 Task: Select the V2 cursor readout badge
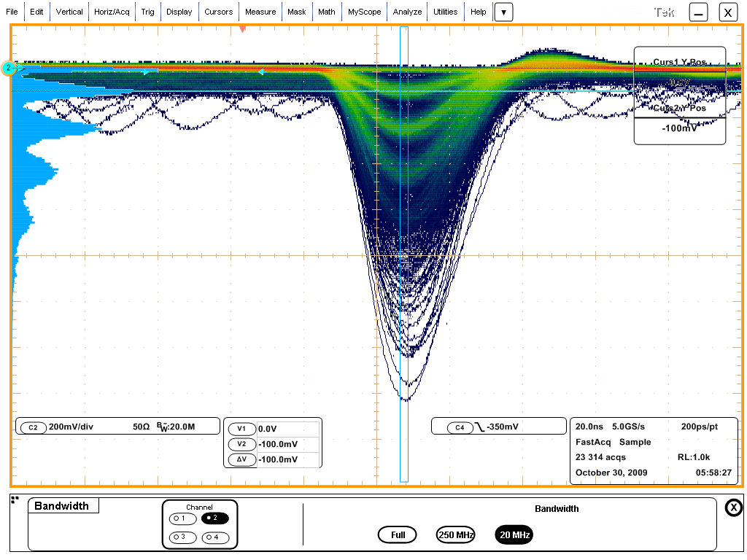coord(241,444)
